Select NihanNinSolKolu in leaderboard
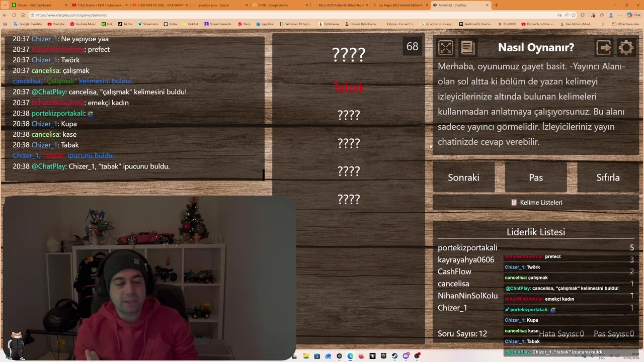644x362 pixels. click(467, 296)
